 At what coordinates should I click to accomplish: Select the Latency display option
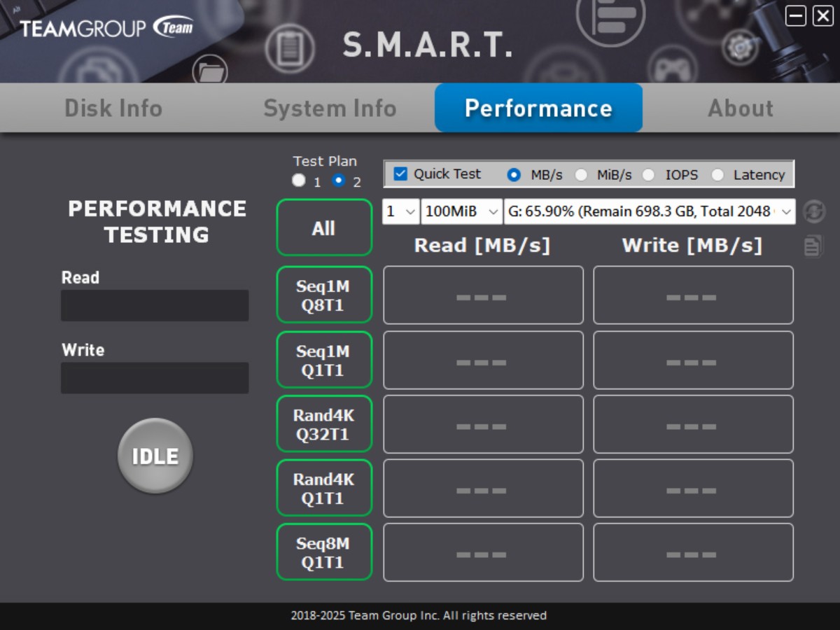pos(717,175)
